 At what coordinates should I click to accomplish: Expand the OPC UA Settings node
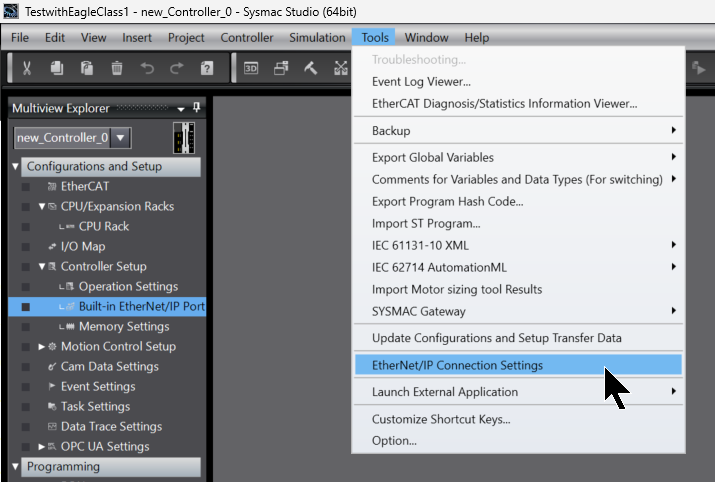(41, 447)
